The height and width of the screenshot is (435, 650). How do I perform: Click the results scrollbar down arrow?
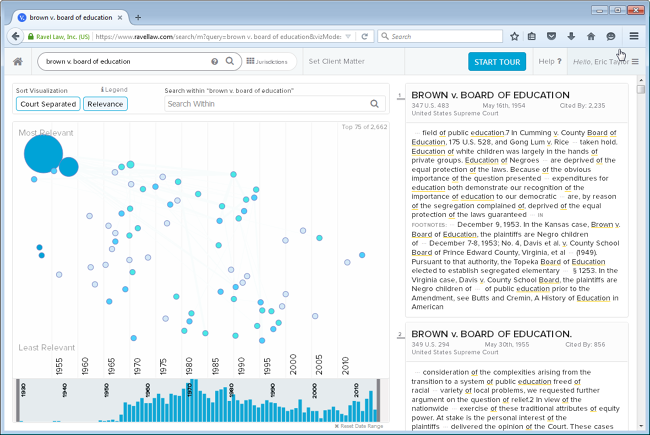641,426
